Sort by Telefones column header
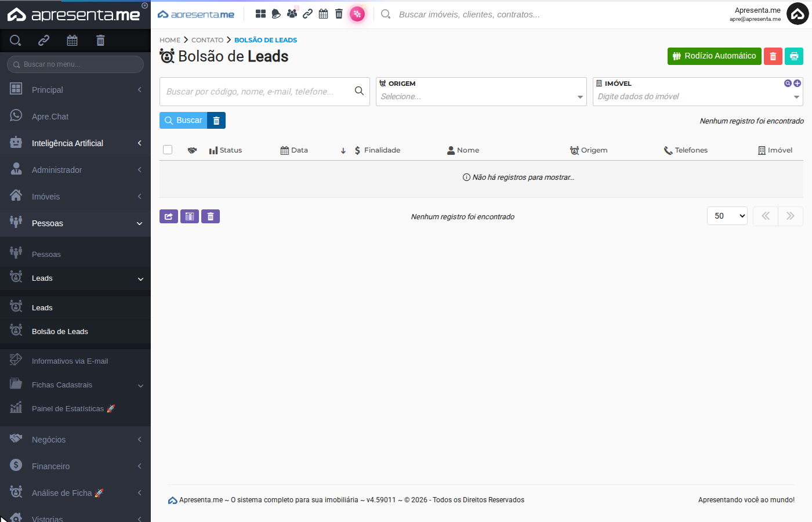The height and width of the screenshot is (522, 812). [686, 150]
